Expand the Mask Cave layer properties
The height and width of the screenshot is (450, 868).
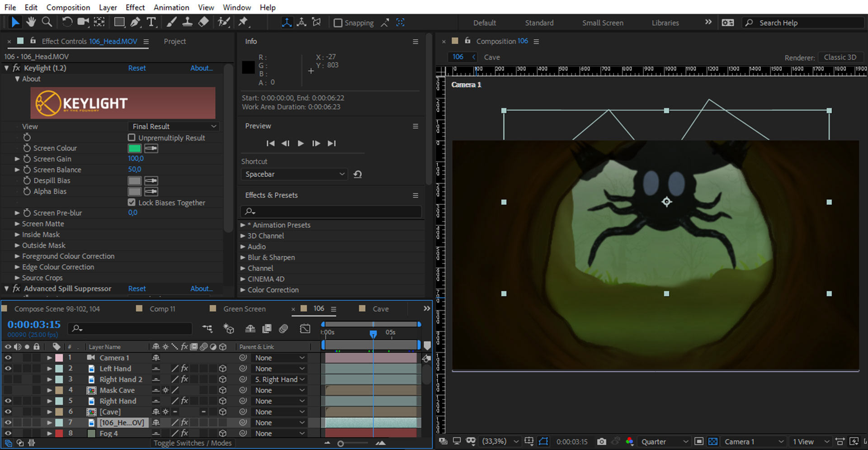click(49, 390)
